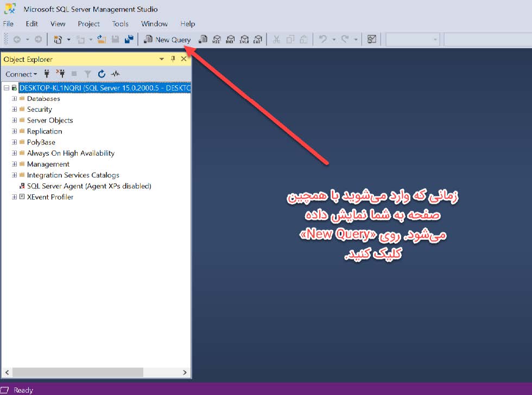Click the Navigate Forward arrow icon
This screenshot has height=395, width=532.
pos(39,40)
